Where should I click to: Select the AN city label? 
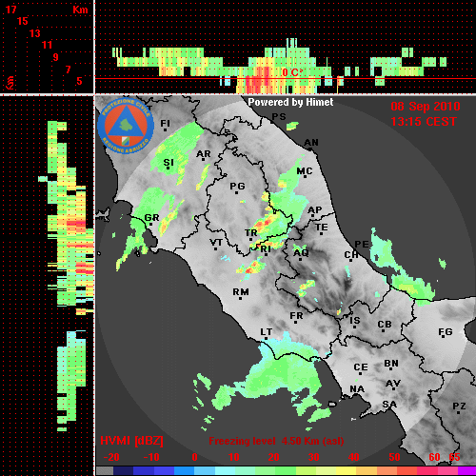point(311,143)
